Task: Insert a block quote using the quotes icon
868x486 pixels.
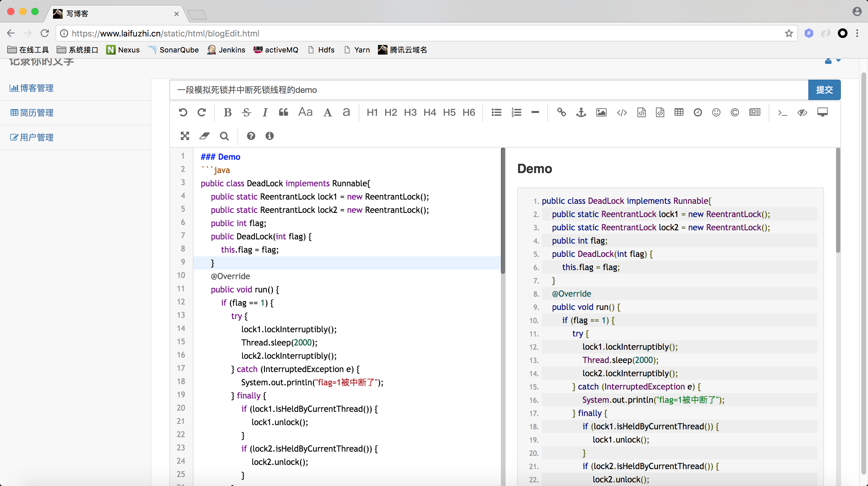Action: tap(283, 112)
